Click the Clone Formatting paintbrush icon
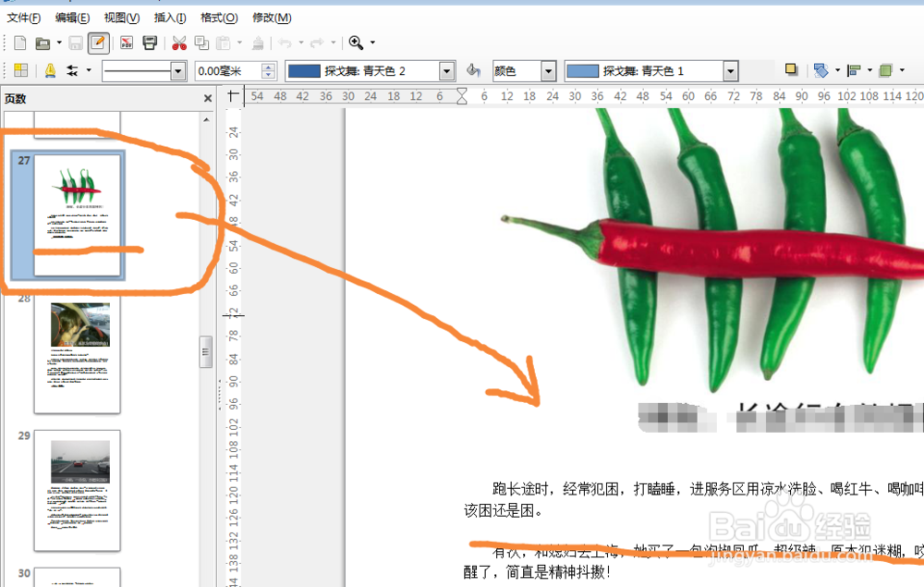This screenshot has width=924, height=587. pyautogui.click(x=258, y=43)
